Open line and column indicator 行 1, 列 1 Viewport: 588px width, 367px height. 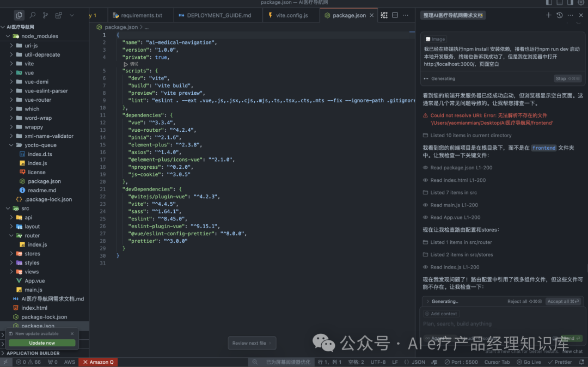click(x=329, y=362)
